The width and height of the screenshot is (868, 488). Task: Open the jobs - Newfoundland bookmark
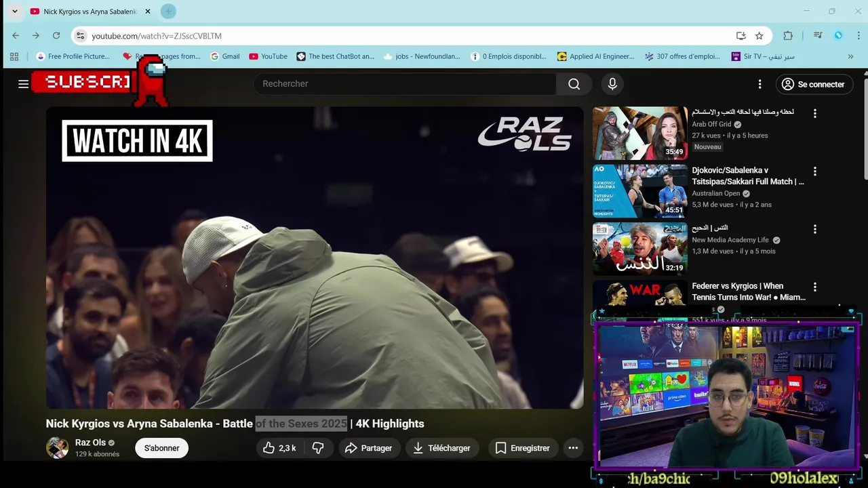(x=421, y=56)
